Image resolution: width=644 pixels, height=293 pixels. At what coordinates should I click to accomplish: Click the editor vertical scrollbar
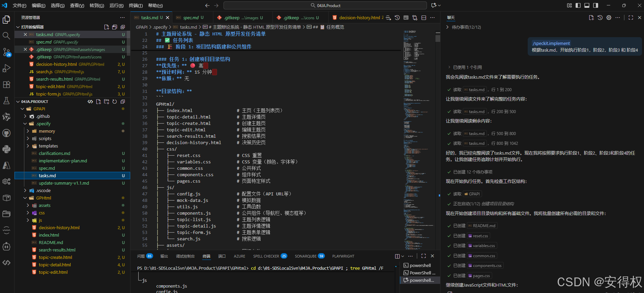click(x=438, y=140)
